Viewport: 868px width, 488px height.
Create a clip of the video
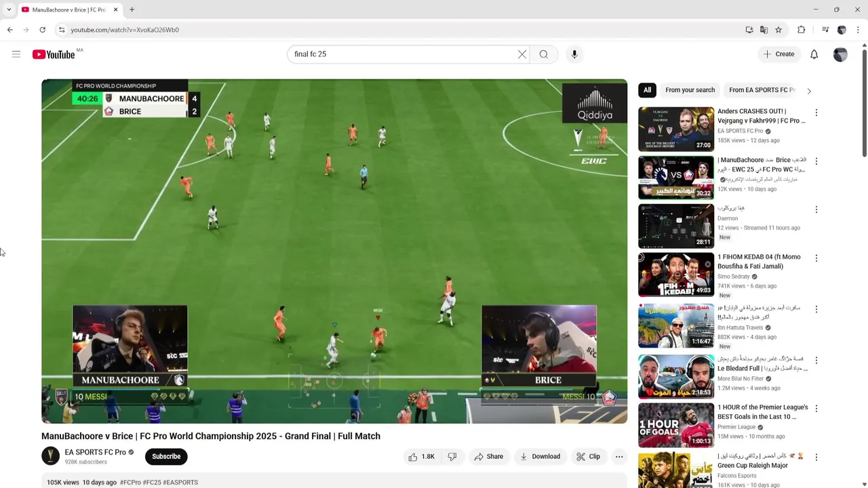[x=589, y=457]
